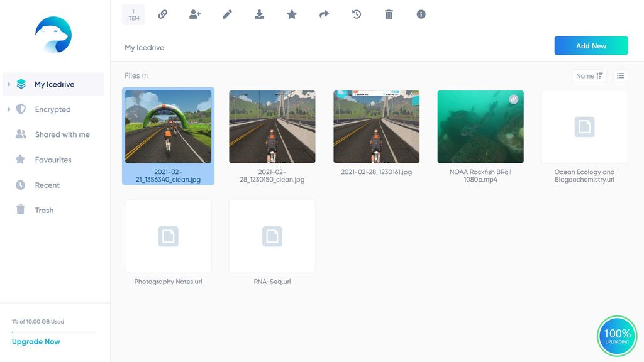This screenshot has width=644, height=362.
Task: Click the Add New button
Action: click(x=591, y=45)
